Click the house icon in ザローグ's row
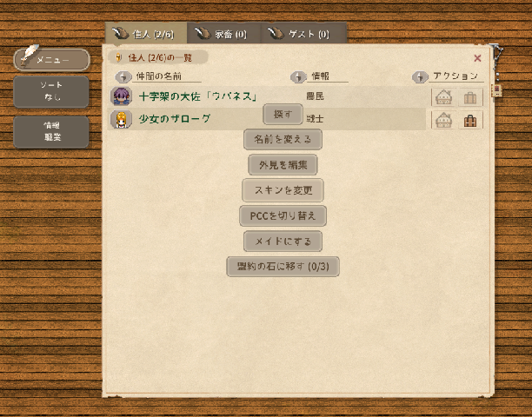 443,120
